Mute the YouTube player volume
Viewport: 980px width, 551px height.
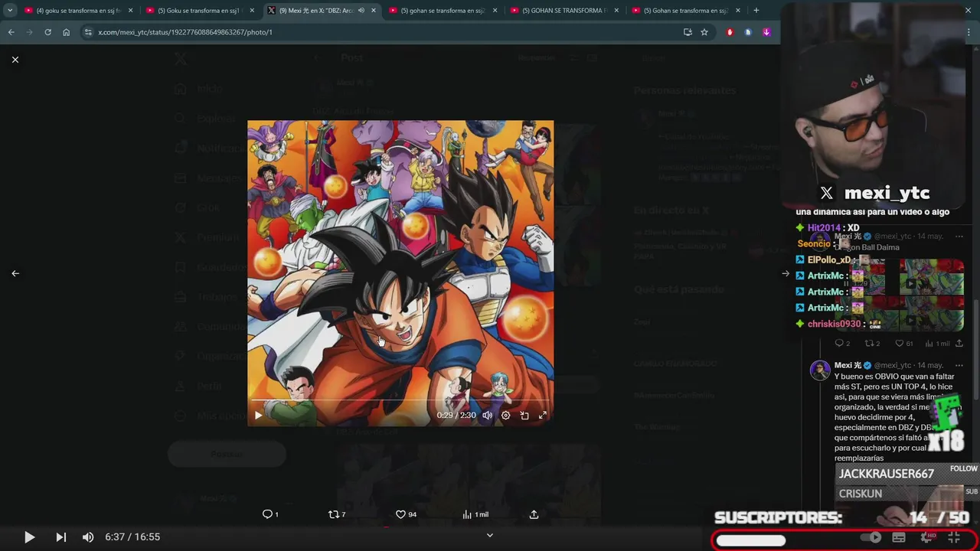click(x=88, y=537)
